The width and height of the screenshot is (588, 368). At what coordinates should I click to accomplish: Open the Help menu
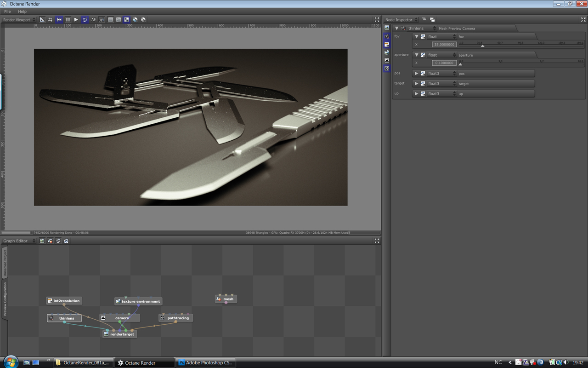[22, 11]
